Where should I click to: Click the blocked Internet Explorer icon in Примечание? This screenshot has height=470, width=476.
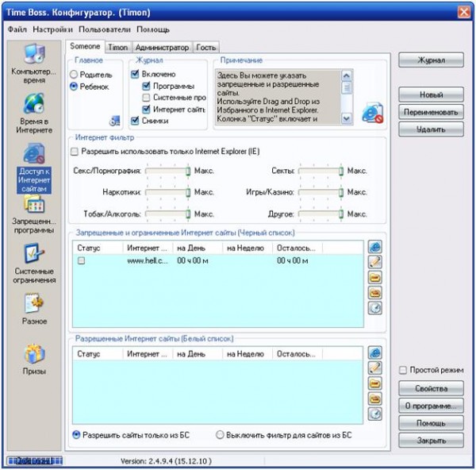[373, 113]
